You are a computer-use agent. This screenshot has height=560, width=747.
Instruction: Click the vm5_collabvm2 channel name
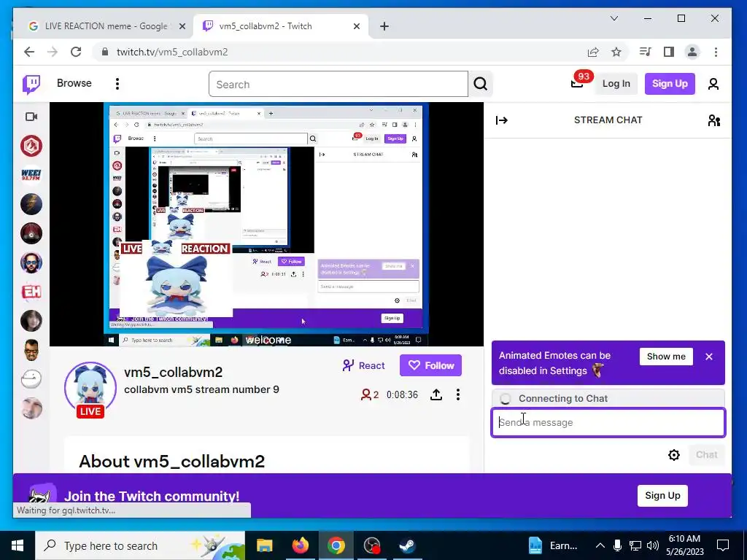pyautogui.click(x=174, y=373)
